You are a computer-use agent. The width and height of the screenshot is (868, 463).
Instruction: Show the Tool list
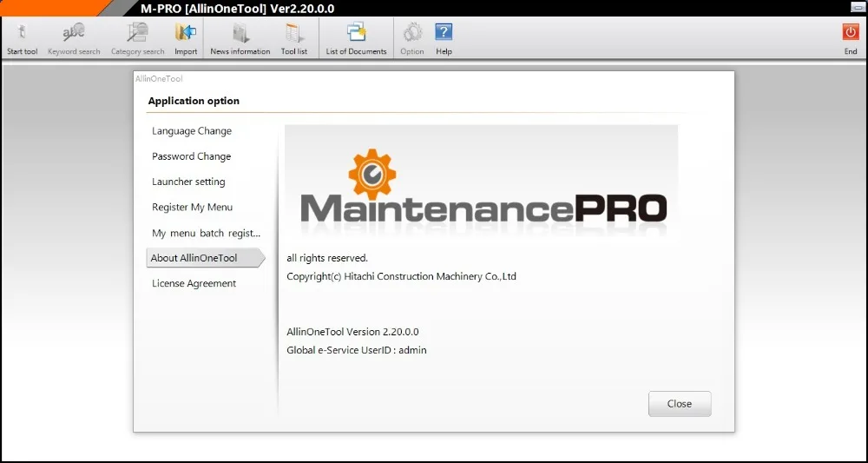294,33
